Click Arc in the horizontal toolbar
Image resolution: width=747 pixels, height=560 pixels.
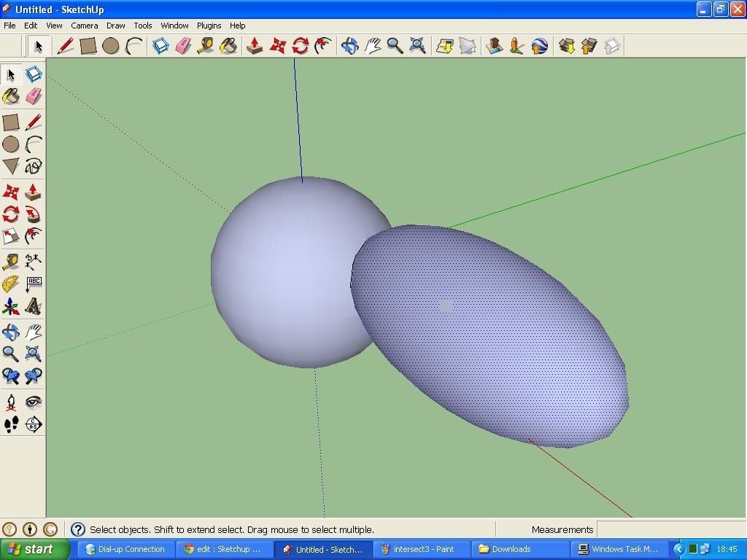point(134,46)
